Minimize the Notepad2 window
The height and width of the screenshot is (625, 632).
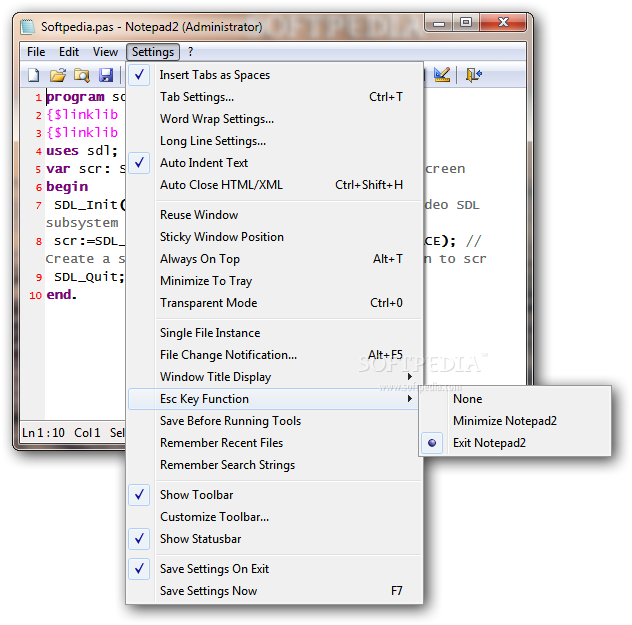point(439,23)
